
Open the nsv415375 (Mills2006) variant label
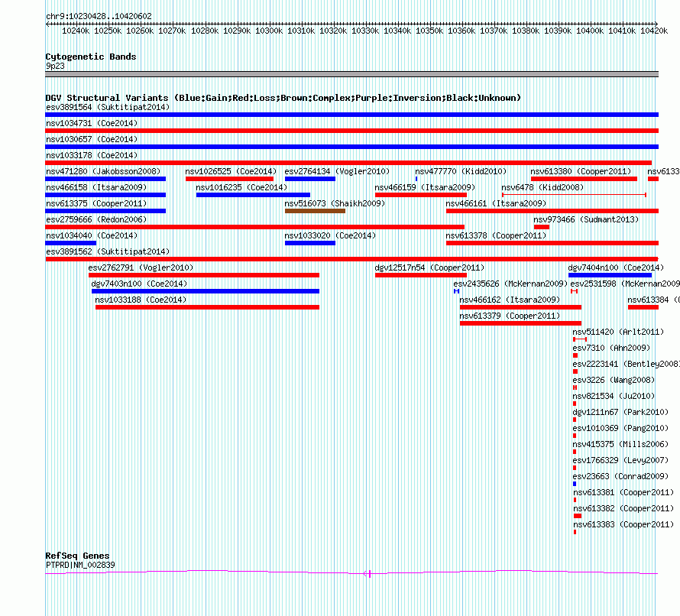click(620, 444)
